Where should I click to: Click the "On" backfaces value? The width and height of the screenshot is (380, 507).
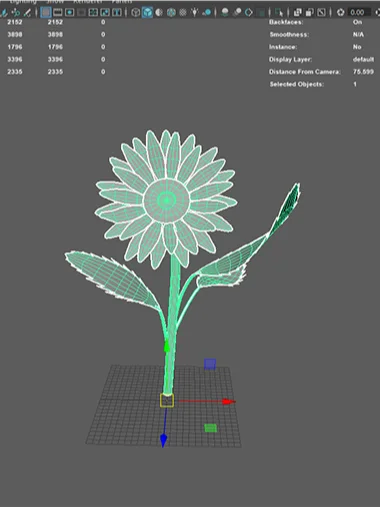tap(357, 22)
